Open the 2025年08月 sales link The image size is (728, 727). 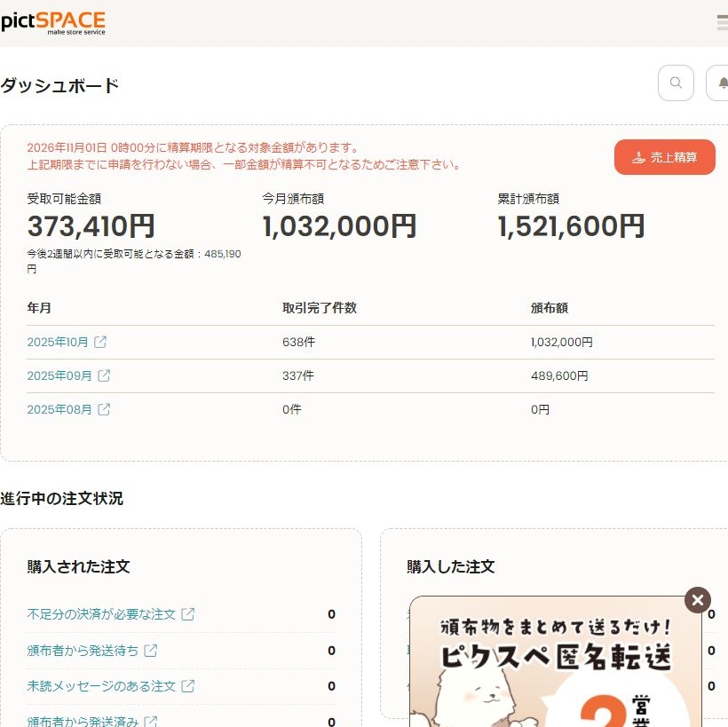tap(59, 409)
